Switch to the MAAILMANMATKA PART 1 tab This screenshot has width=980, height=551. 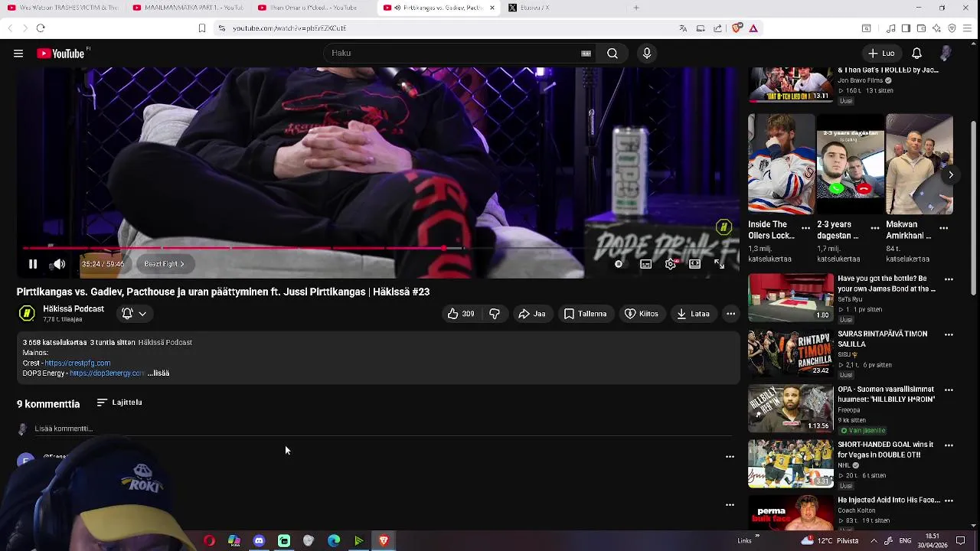click(188, 8)
